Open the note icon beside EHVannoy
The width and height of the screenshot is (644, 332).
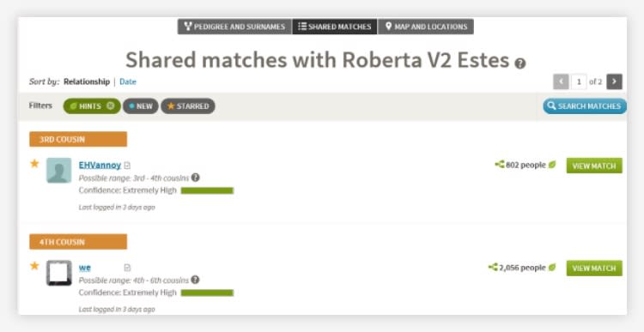coord(127,166)
